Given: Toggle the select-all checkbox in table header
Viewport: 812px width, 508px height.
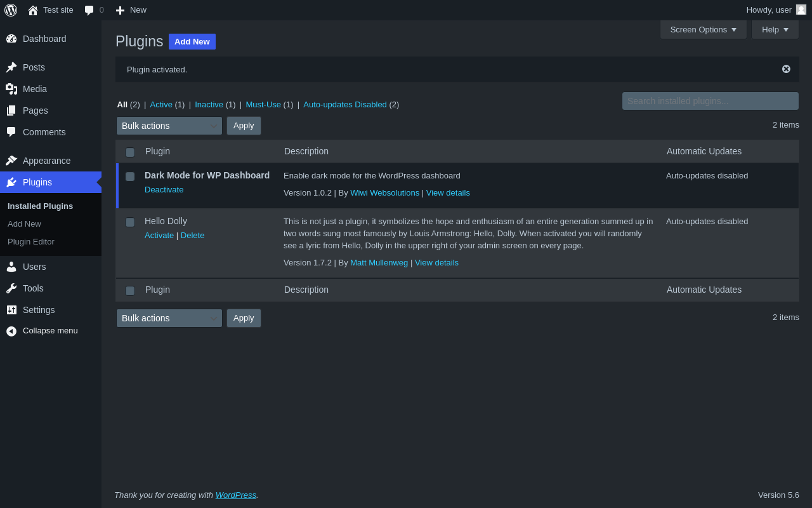Looking at the screenshot, I should tap(130, 152).
